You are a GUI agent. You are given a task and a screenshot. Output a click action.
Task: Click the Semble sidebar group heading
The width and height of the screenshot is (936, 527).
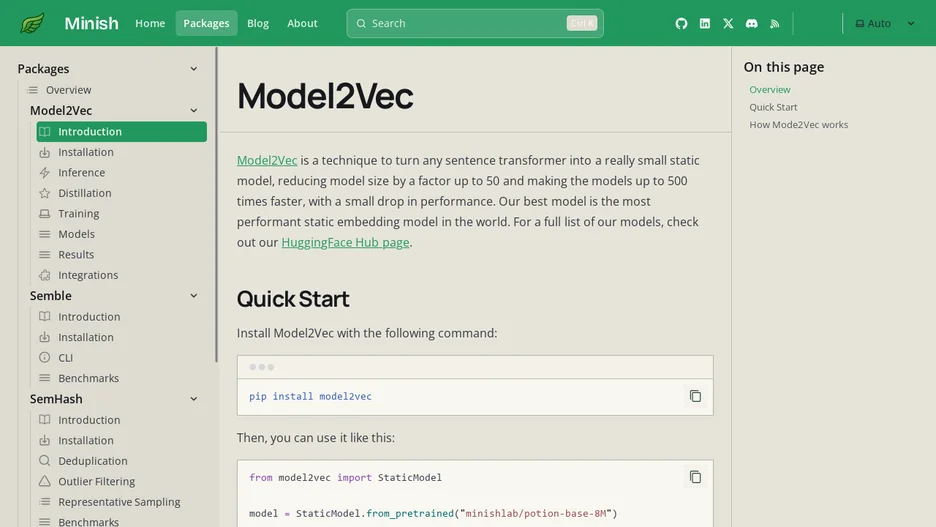(51, 295)
